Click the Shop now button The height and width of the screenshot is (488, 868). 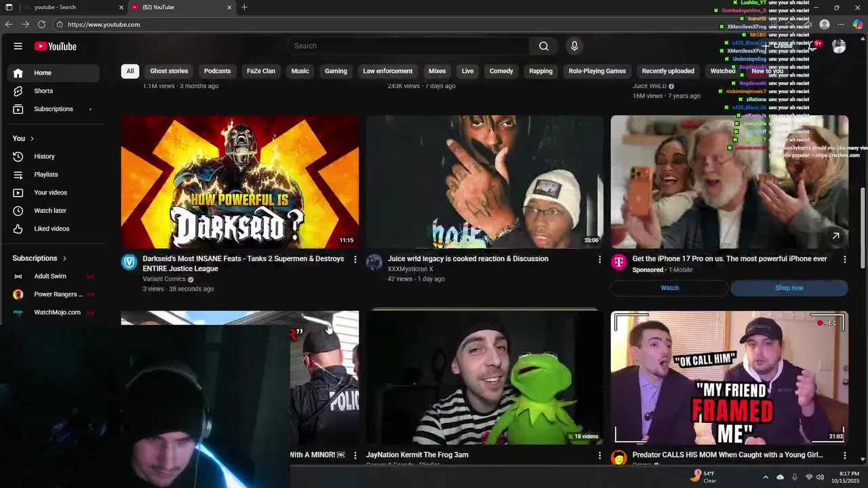point(789,288)
